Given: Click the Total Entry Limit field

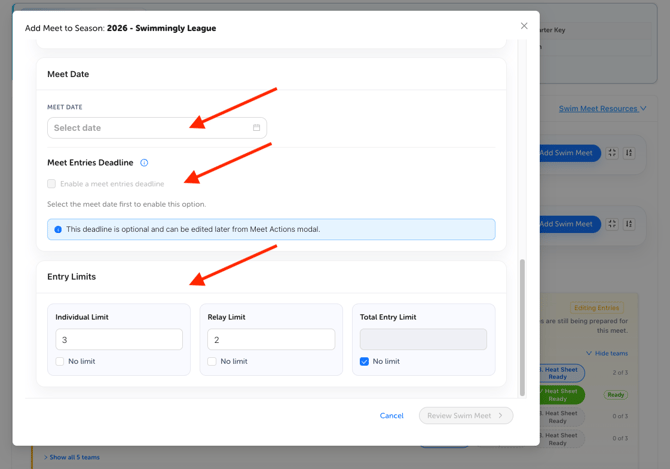Looking at the screenshot, I should point(423,340).
